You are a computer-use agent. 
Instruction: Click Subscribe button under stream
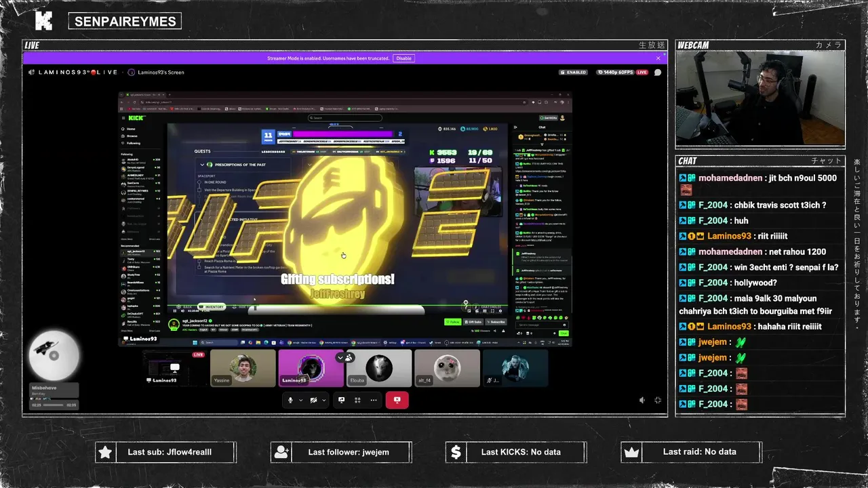[x=496, y=322]
